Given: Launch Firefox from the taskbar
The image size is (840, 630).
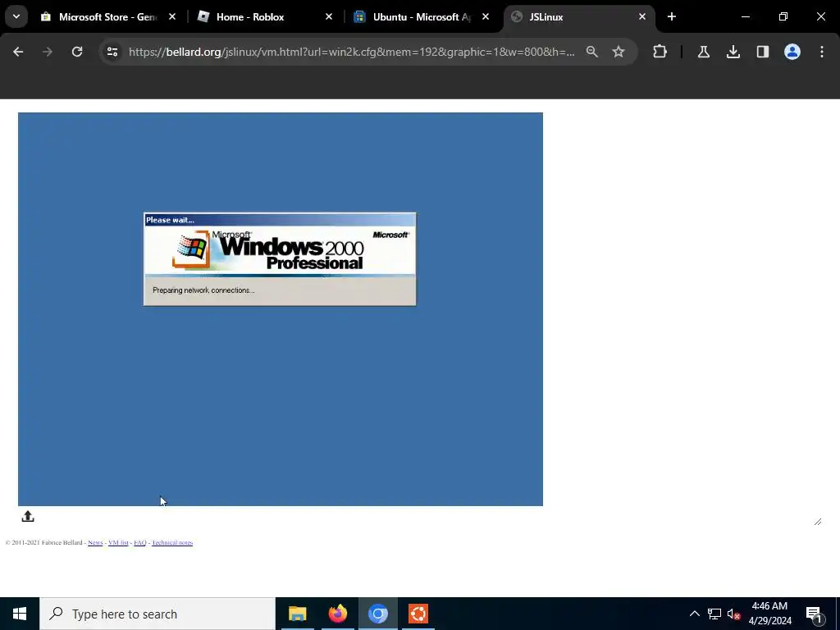Looking at the screenshot, I should click(x=337, y=614).
